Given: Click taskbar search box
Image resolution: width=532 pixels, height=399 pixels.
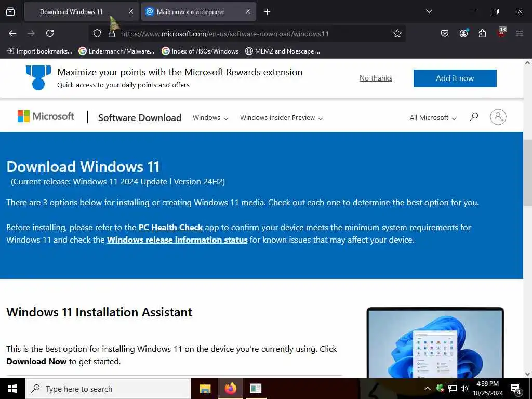Looking at the screenshot, I should [x=108, y=389].
